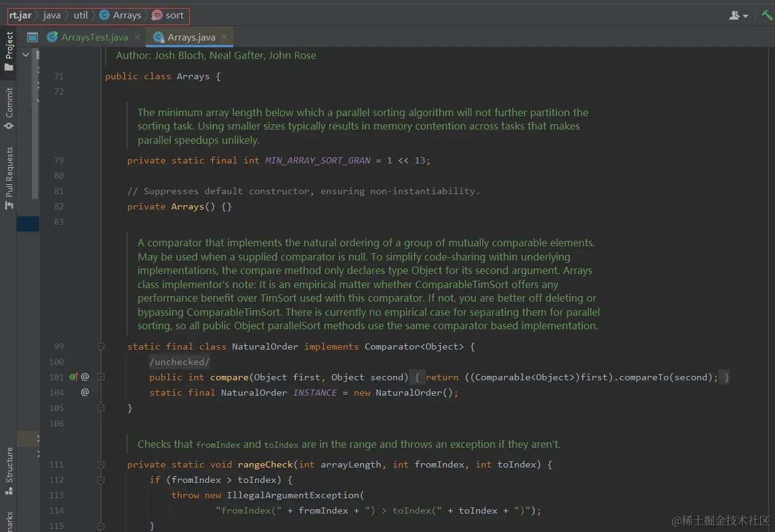Click the private Arrays() constructor
The height and width of the screenshot is (532, 775).
tap(179, 206)
